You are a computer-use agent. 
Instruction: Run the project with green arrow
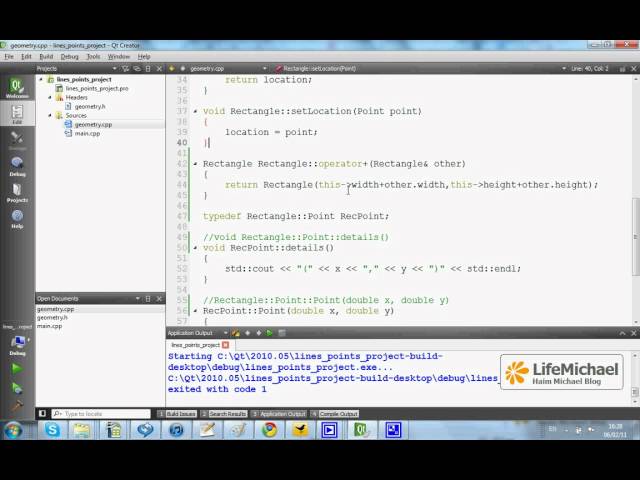coord(17,369)
